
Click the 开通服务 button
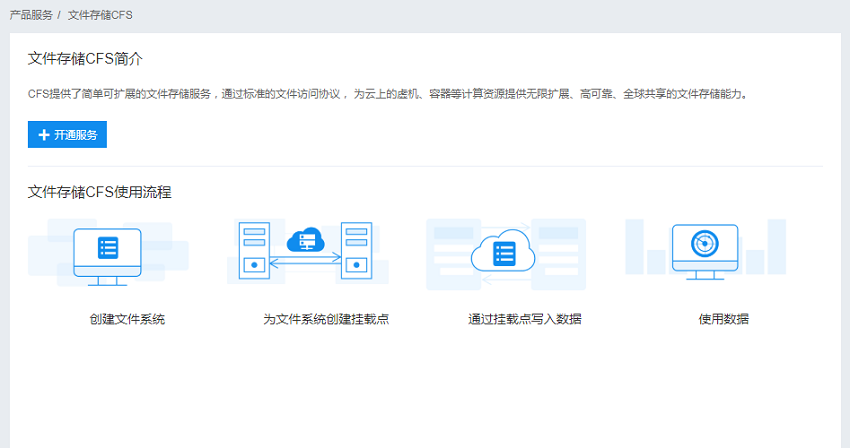click(67, 135)
